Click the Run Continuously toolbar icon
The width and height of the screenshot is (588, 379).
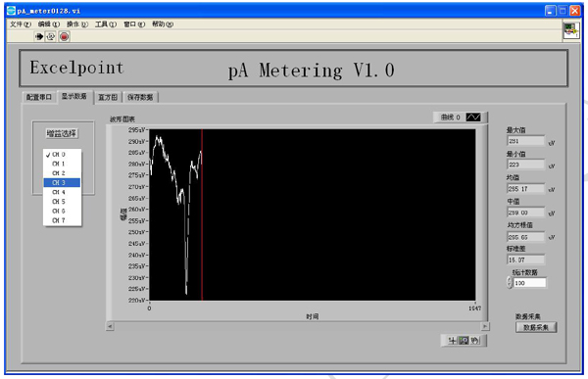tap(51, 36)
